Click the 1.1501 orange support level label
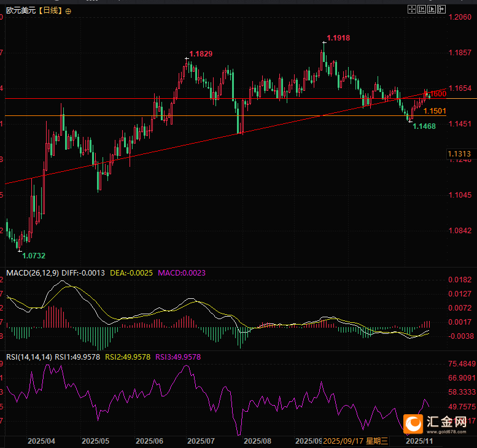477x448 pixels. [x=434, y=110]
